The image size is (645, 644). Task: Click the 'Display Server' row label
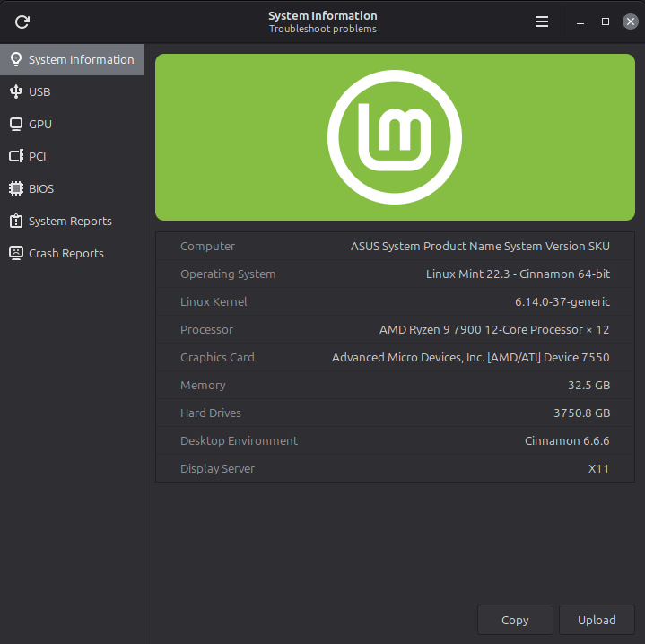217,468
